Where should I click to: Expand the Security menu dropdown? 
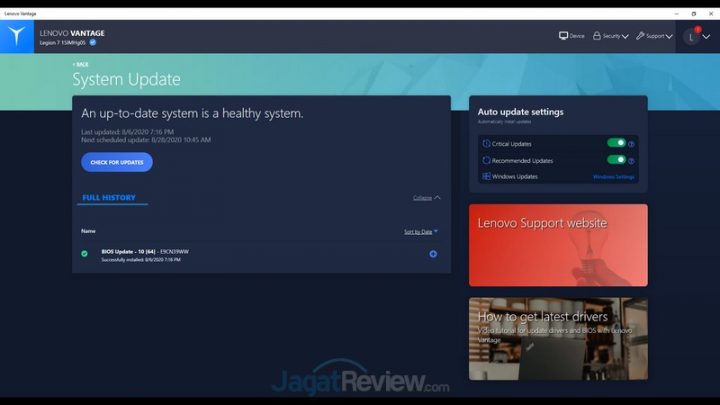click(x=610, y=36)
